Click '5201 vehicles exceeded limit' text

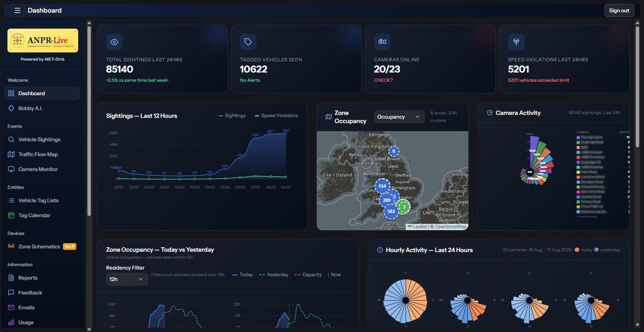point(538,80)
